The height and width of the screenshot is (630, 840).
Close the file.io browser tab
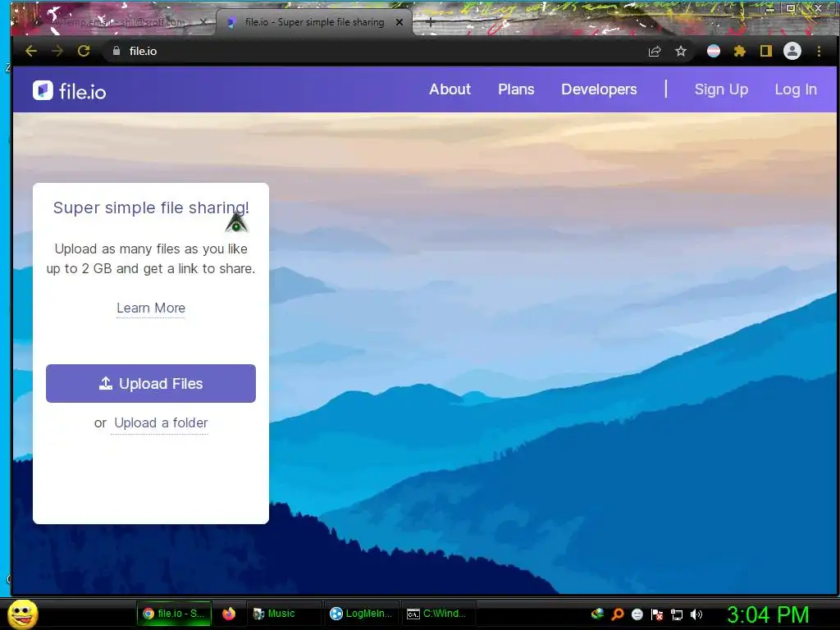pyautogui.click(x=399, y=22)
